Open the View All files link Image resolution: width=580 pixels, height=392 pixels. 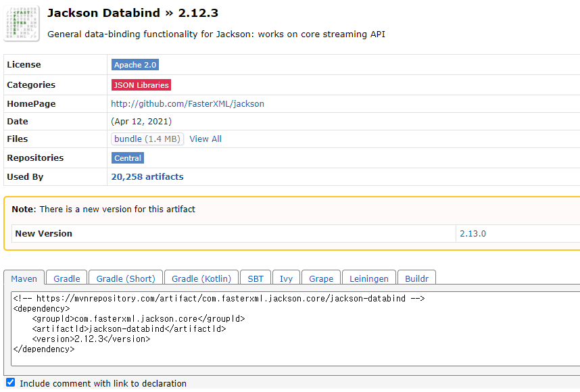[x=206, y=139]
